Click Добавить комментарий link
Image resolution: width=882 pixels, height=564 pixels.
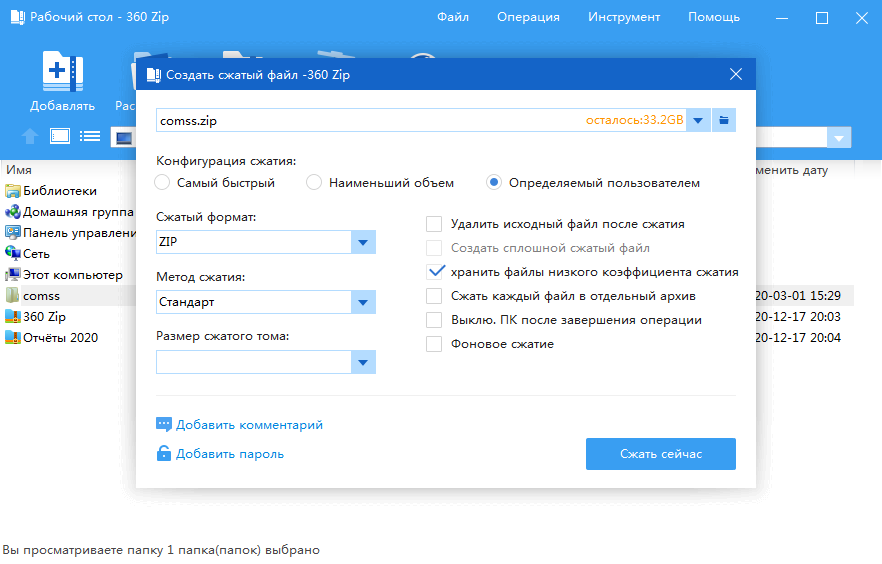click(x=249, y=425)
